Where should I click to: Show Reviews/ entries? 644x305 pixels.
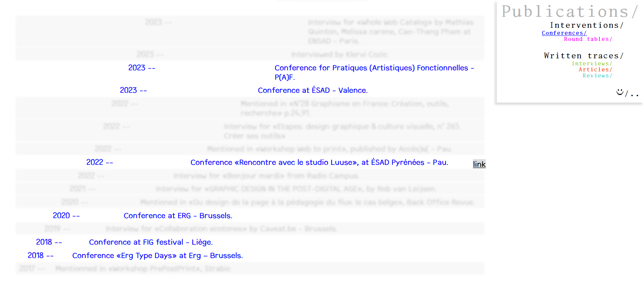point(597,76)
